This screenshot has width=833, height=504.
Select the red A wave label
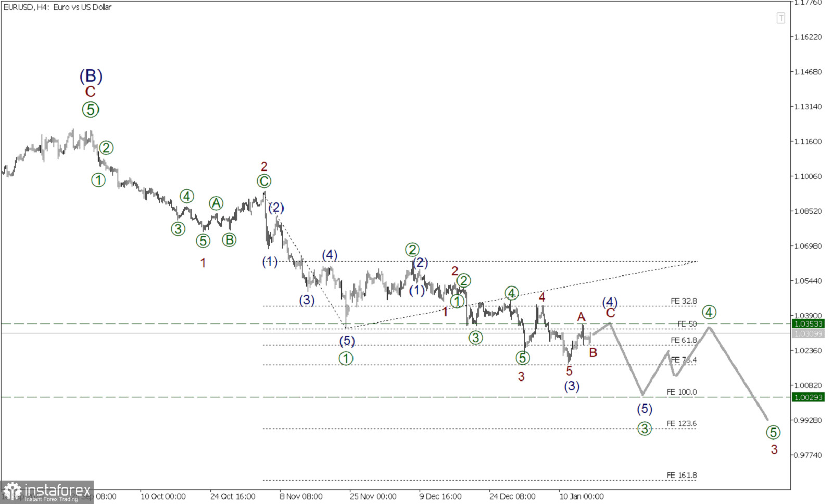(x=582, y=317)
